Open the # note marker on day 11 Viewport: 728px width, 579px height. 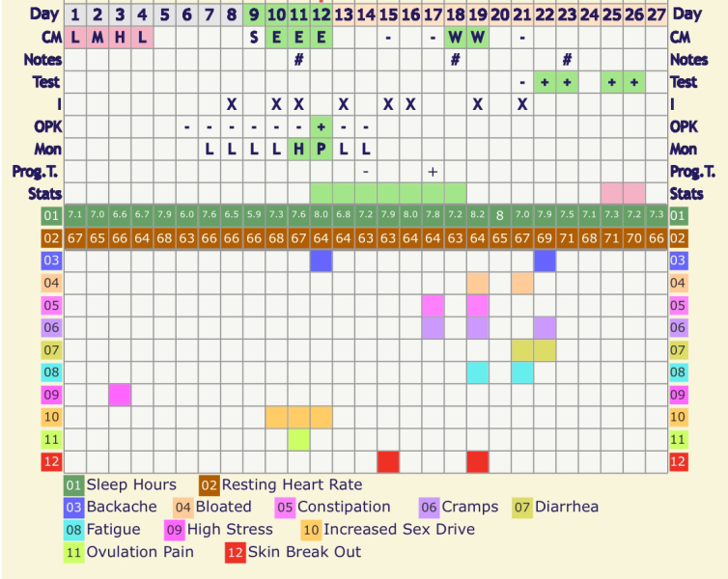pos(299,60)
